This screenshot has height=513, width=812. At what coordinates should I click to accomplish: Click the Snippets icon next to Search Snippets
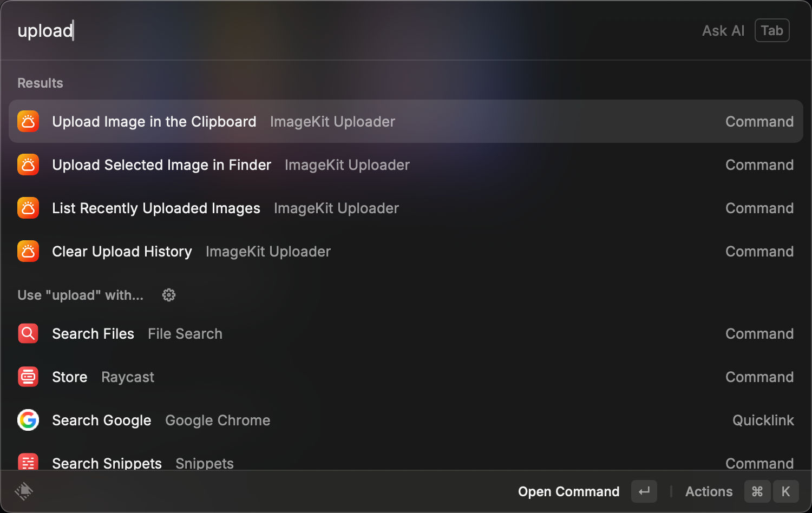(x=28, y=461)
